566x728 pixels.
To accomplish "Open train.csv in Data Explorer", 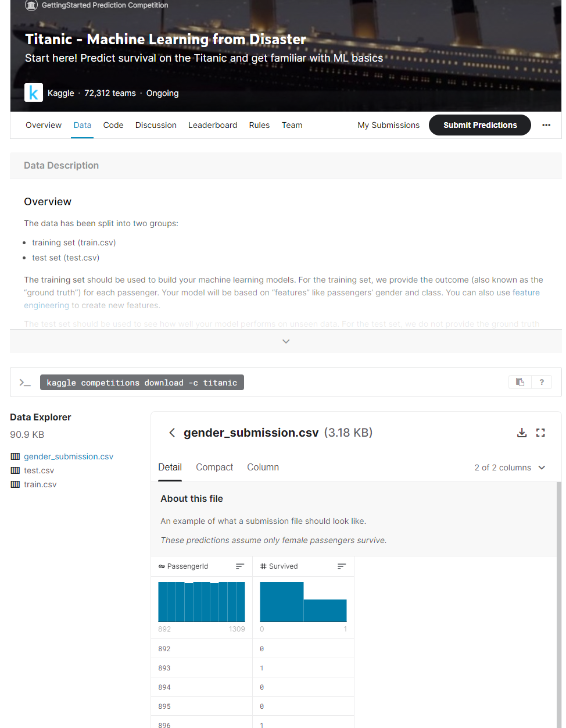I will [x=40, y=484].
